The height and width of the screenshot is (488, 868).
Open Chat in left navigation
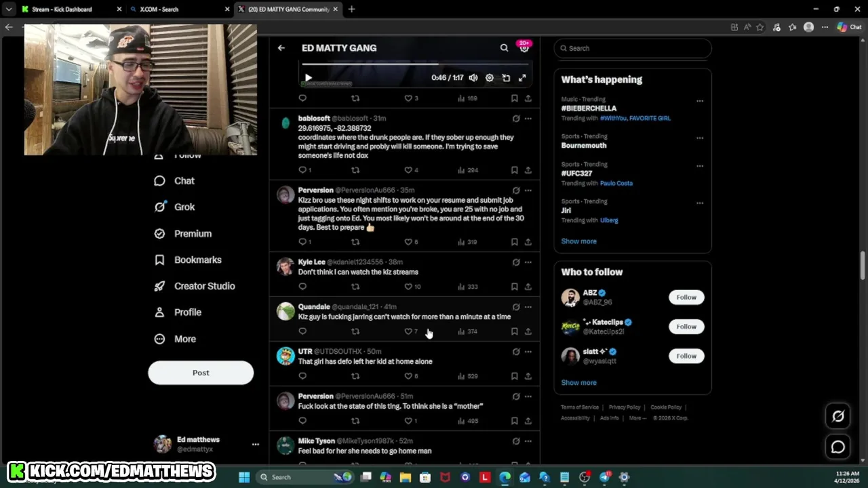174,181
